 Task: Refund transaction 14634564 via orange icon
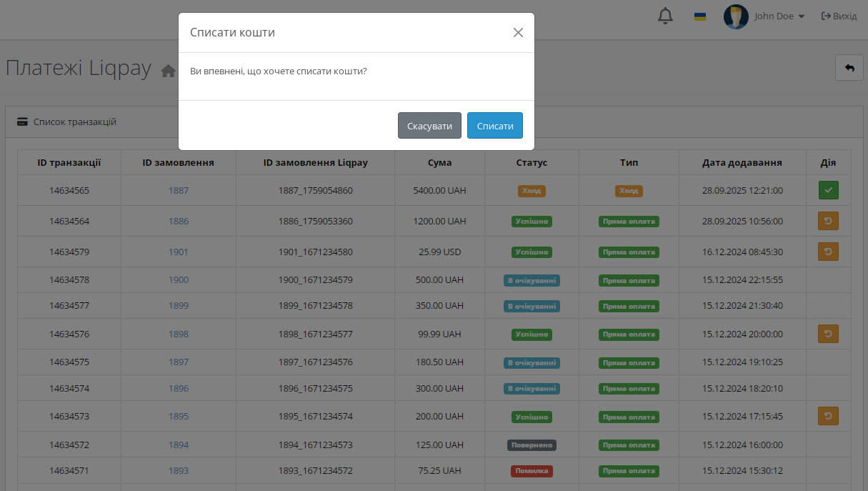click(x=828, y=221)
